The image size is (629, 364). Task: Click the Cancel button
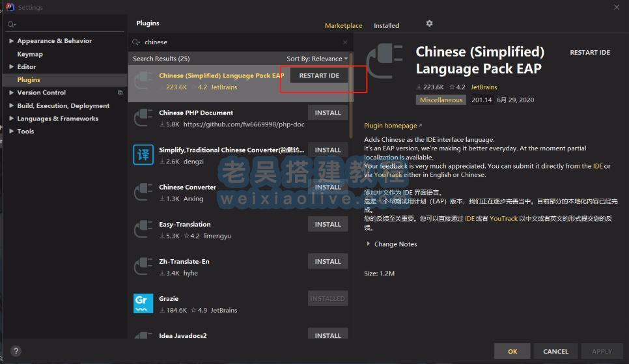(x=555, y=351)
